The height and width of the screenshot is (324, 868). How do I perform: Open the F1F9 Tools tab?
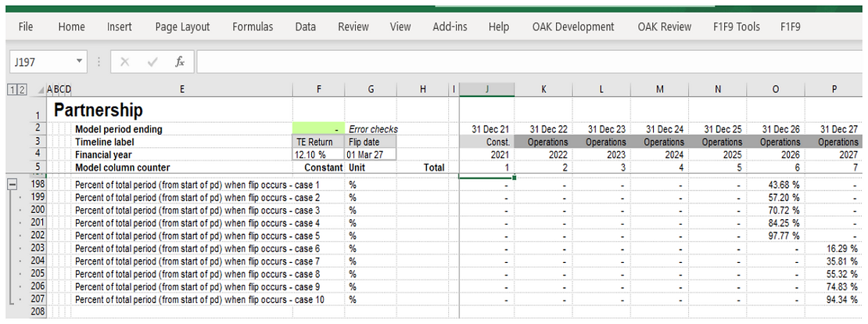coord(736,27)
